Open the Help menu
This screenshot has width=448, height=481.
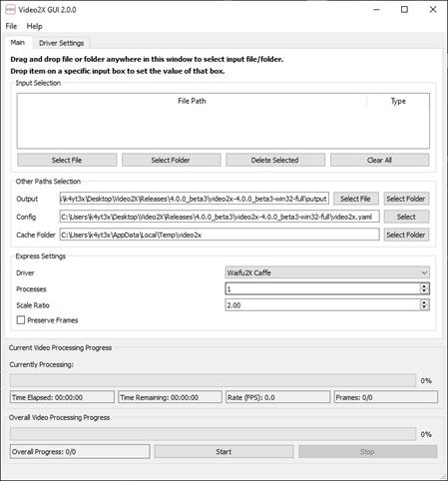34,26
